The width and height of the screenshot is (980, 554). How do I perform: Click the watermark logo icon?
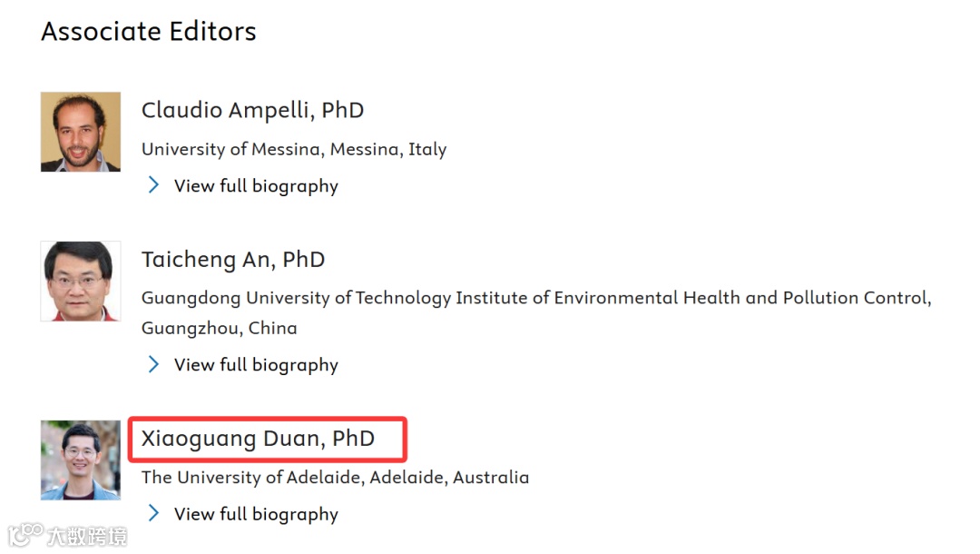[x=26, y=534]
